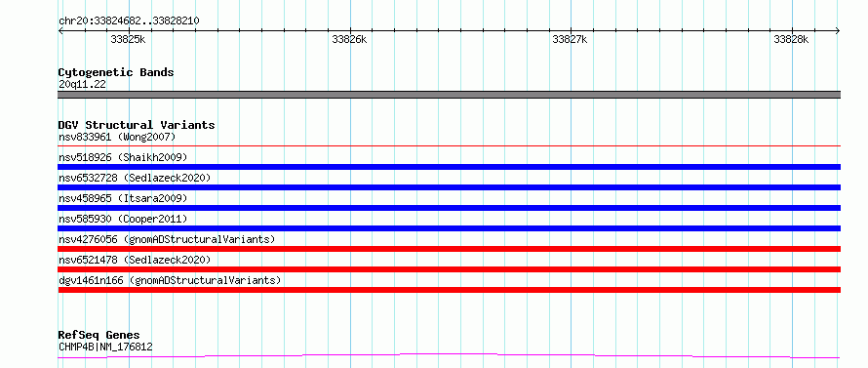Select the blue bar under nsv6532728
Viewport: 868px width, 368px height.
pos(449,187)
